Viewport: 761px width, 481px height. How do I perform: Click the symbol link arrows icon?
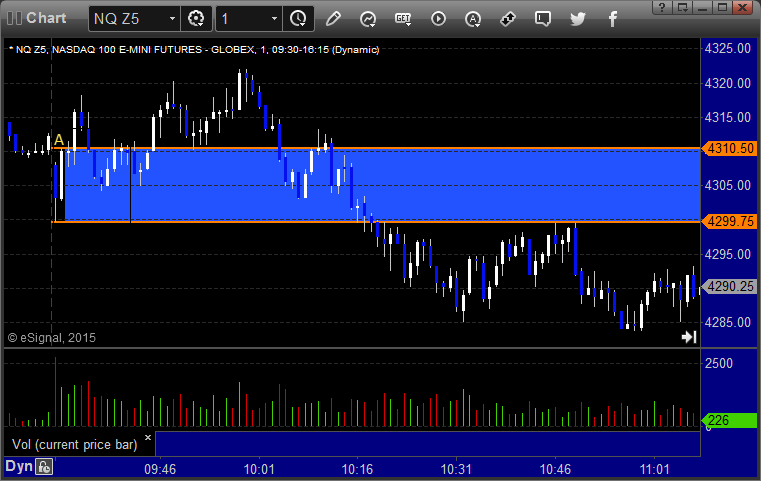(x=508, y=19)
